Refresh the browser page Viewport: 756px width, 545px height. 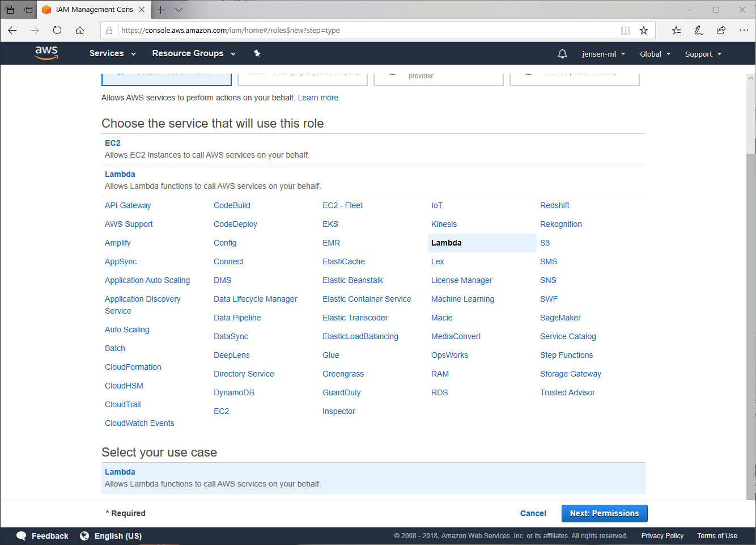pyautogui.click(x=57, y=30)
